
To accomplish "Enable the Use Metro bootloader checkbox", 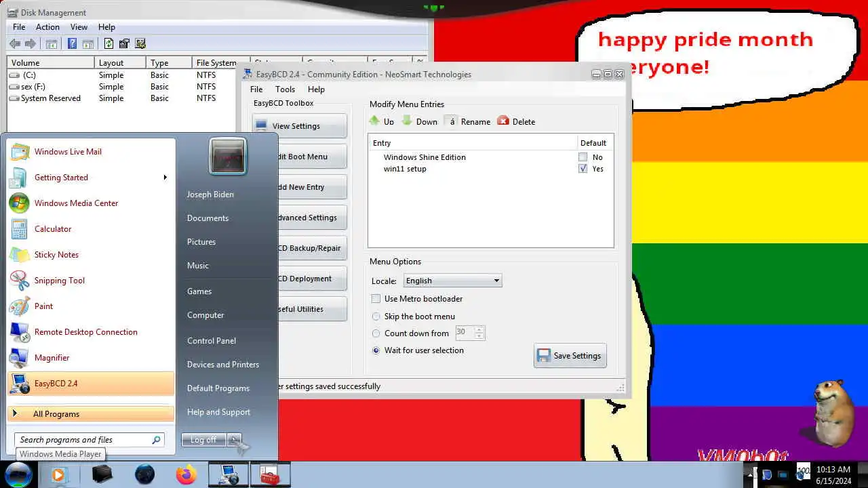I will point(376,299).
